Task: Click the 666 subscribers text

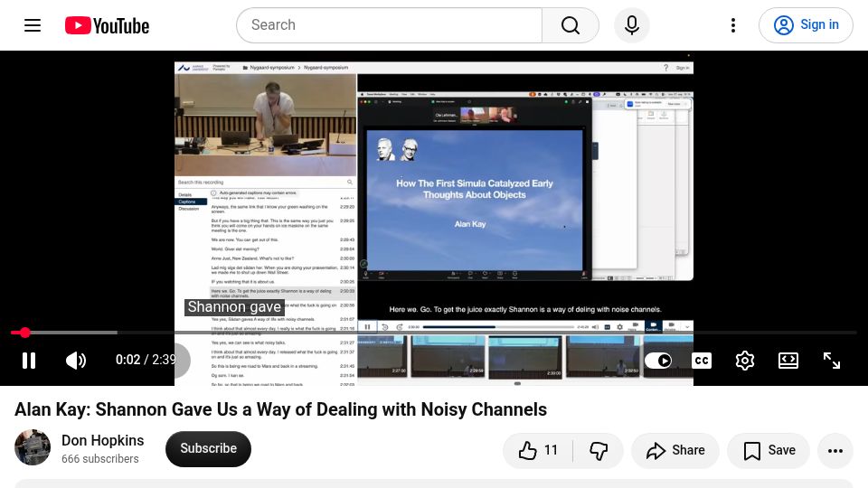Action: 100,459
